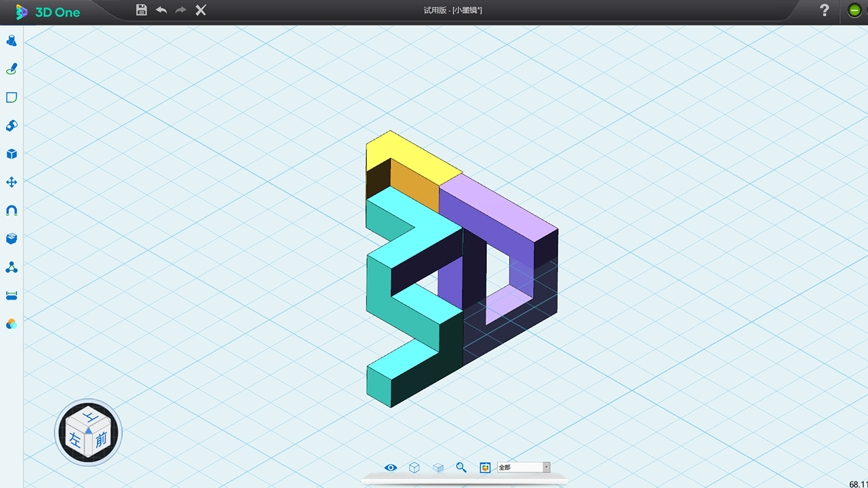Click the 3D One logo menu
This screenshot has height=488, width=868.
coord(47,12)
